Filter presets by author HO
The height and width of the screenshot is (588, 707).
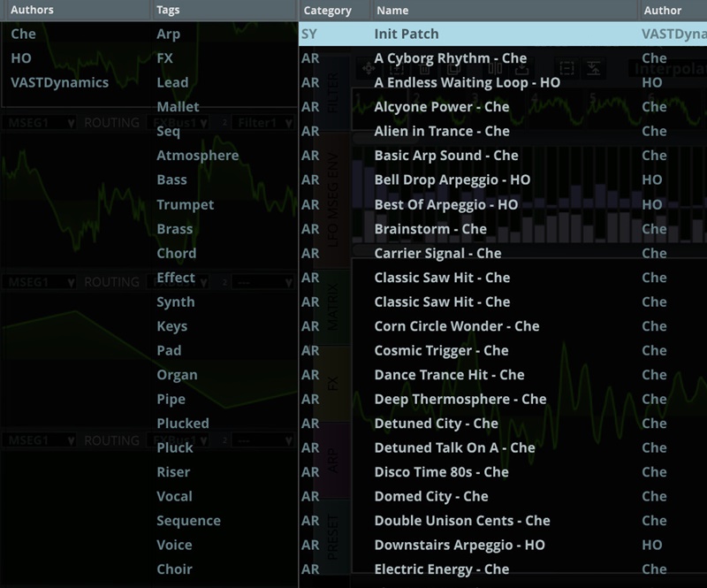click(21, 58)
